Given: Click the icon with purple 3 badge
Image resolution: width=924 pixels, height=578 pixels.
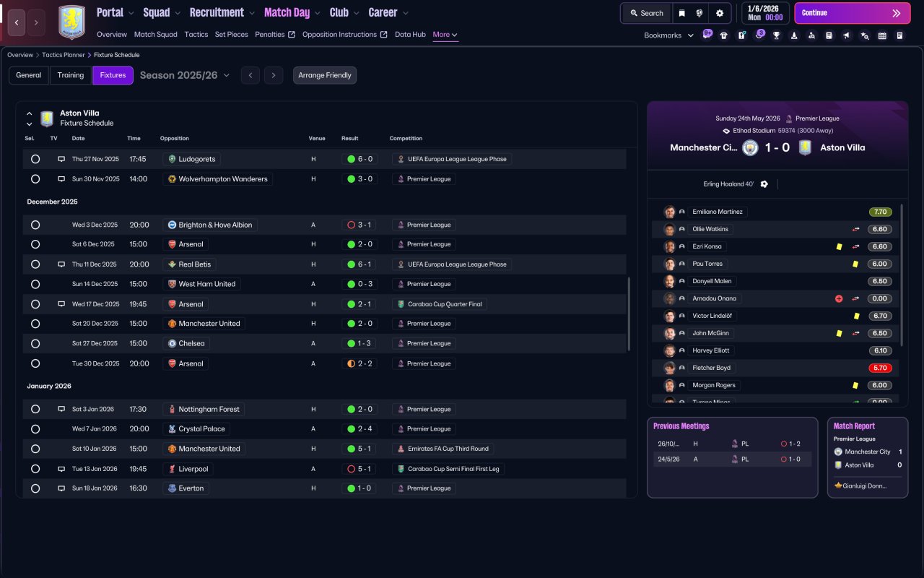Looking at the screenshot, I should pos(759,35).
